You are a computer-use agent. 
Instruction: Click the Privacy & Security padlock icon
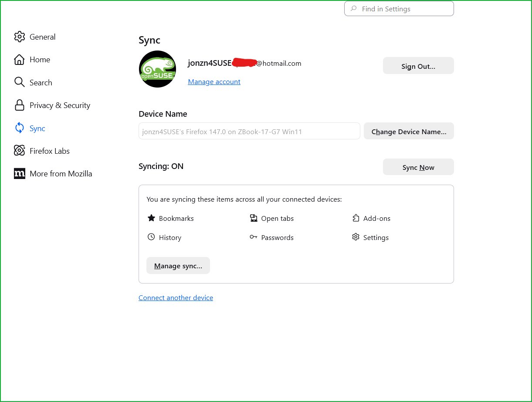[19, 105]
